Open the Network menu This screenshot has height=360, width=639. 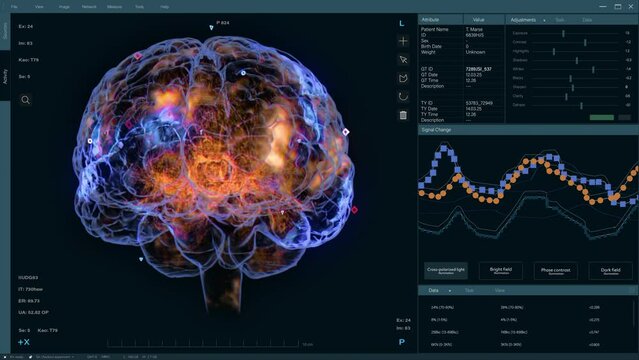89,7
